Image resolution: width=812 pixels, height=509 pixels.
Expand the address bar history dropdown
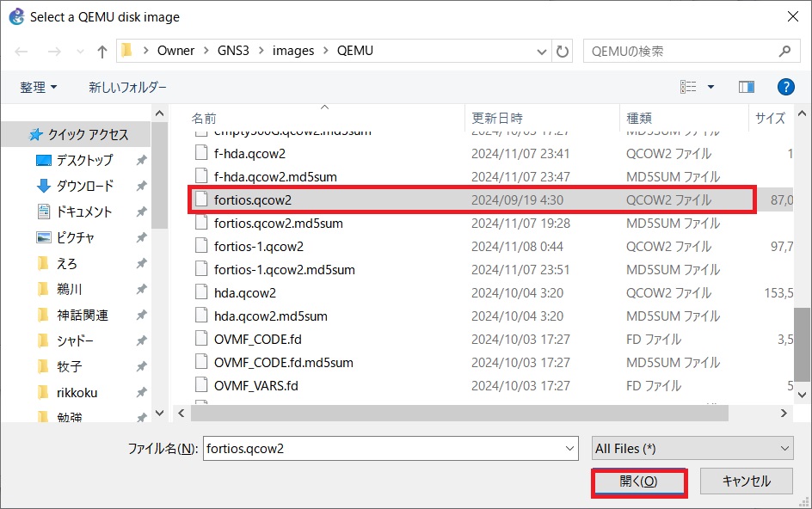542,52
